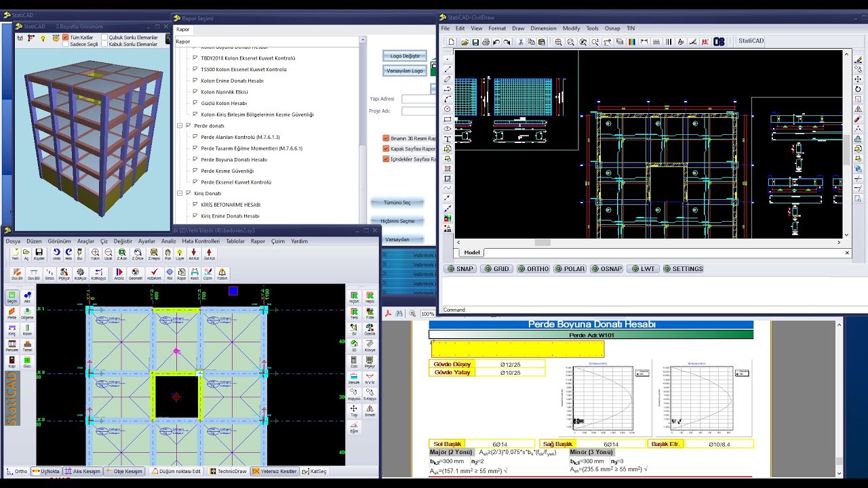The image size is (868, 488).
Task: Open the Osnap menu in CivilDraw
Action: coord(612,28)
